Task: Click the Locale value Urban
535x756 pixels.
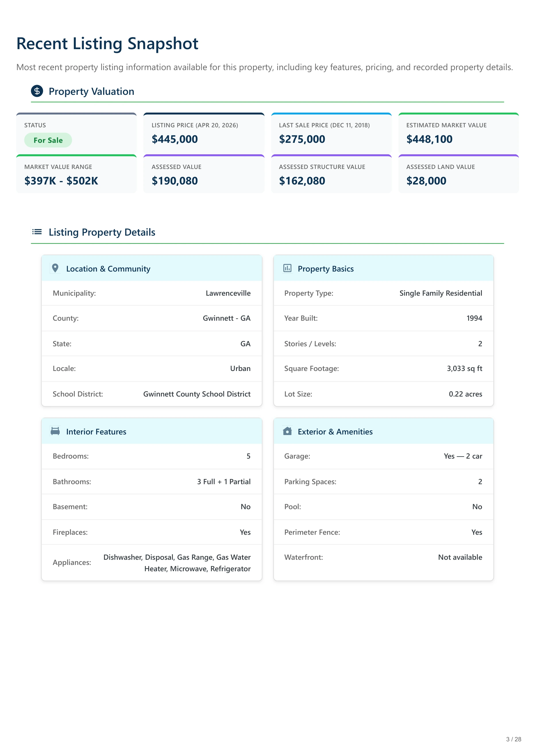Action: click(240, 368)
